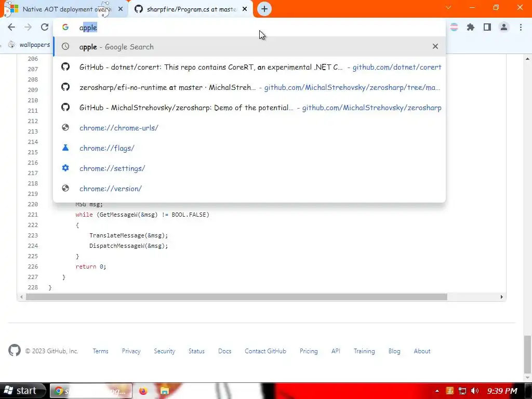Select the apple - Google Search suggestion
This screenshot has height=399, width=532.
(249, 46)
